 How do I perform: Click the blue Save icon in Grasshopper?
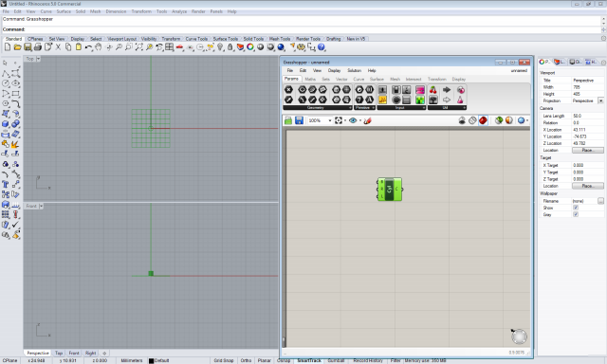pos(299,120)
